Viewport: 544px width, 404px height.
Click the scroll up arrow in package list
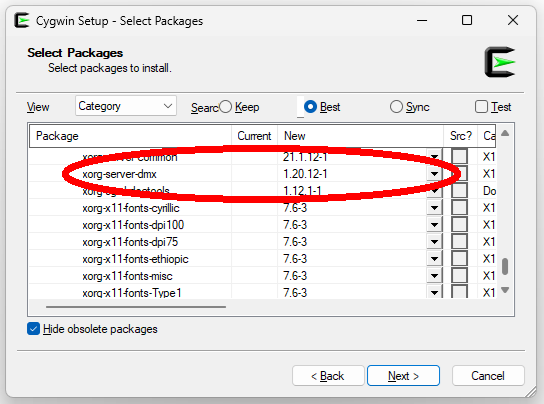505,133
